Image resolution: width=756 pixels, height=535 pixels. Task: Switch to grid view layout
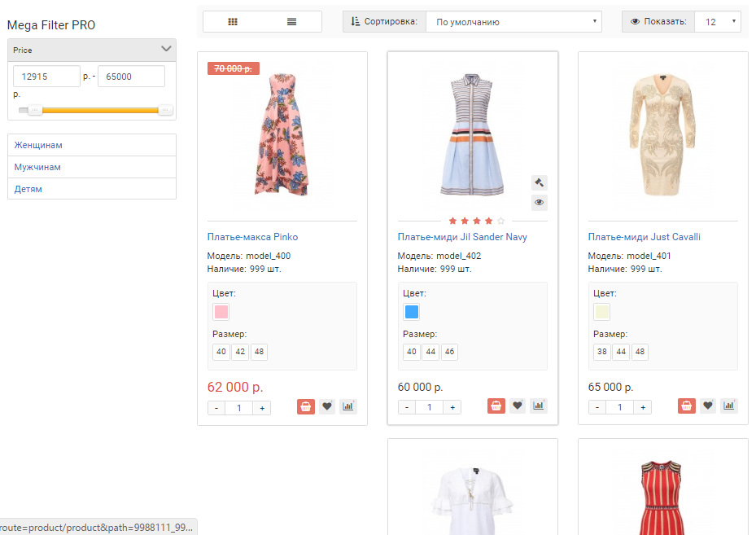(x=233, y=22)
